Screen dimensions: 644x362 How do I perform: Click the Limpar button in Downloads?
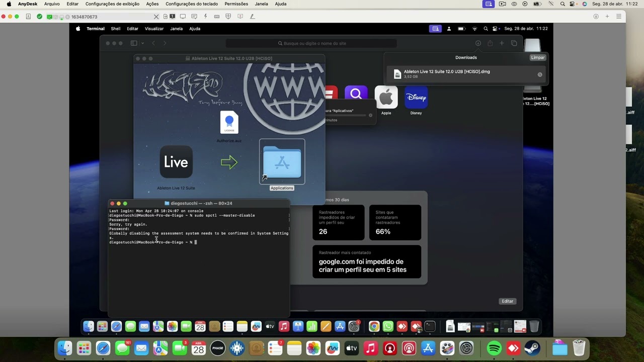(538, 57)
